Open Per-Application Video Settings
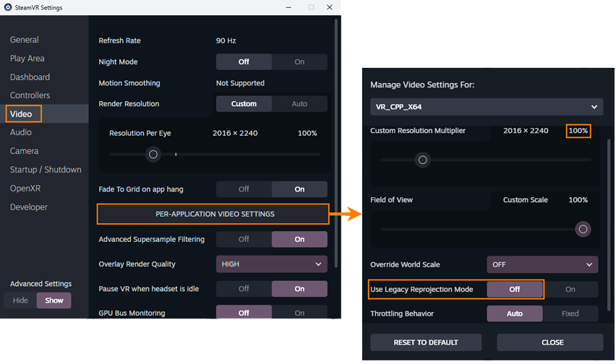The image size is (616, 364). click(x=215, y=214)
